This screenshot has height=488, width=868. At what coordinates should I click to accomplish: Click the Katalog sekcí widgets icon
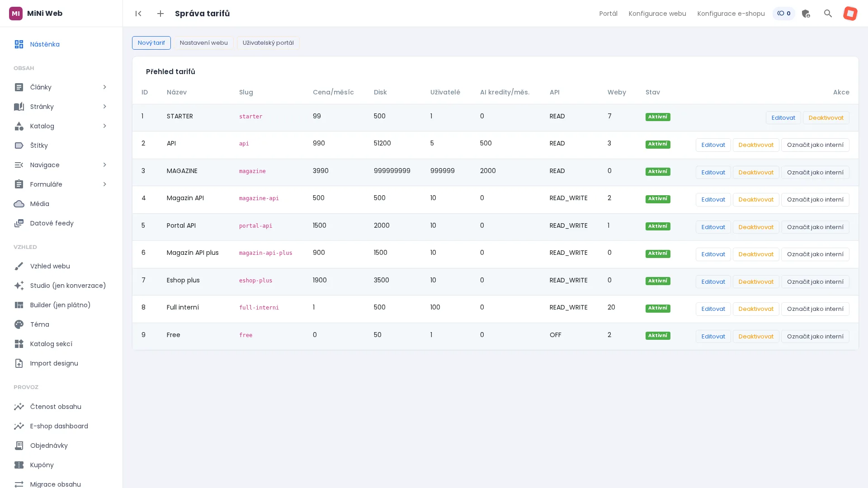coord(19,344)
